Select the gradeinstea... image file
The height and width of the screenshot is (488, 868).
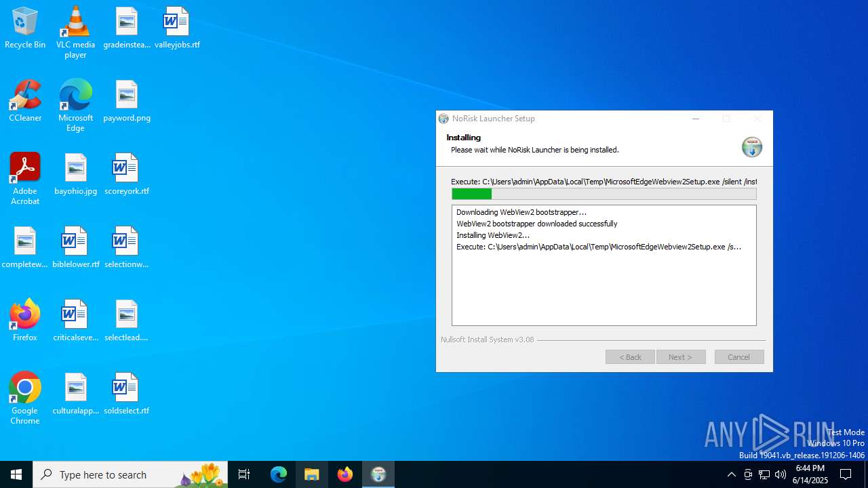pos(127,28)
